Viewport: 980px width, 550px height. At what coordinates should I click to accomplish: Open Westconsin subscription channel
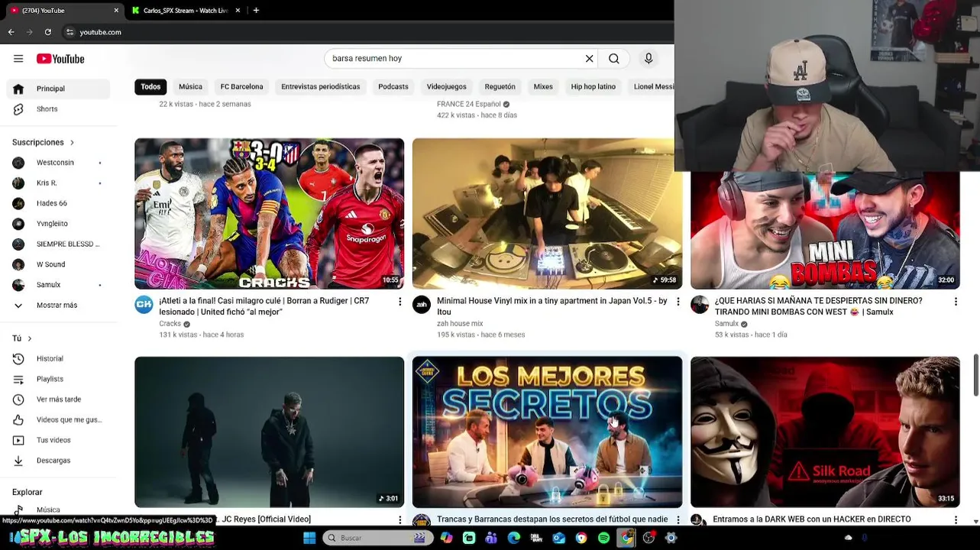pyautogui.click(x=58, y=163)
